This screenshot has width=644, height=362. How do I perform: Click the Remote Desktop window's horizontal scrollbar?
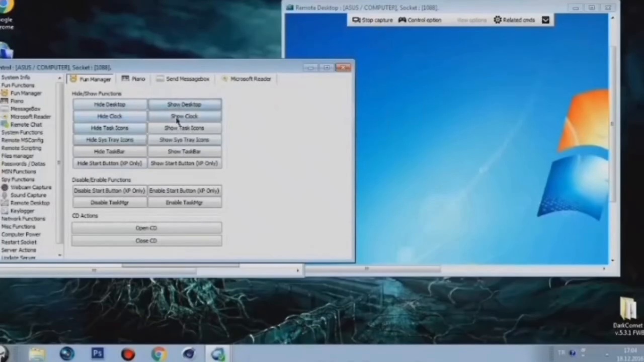pyautogui.click(x=403, y=269)
